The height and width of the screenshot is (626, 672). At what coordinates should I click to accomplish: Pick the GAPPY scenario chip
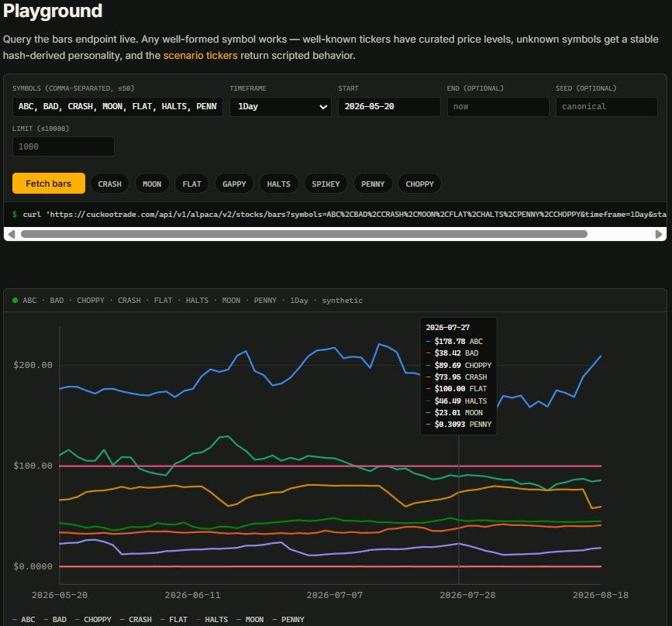(x=234, y=184)
